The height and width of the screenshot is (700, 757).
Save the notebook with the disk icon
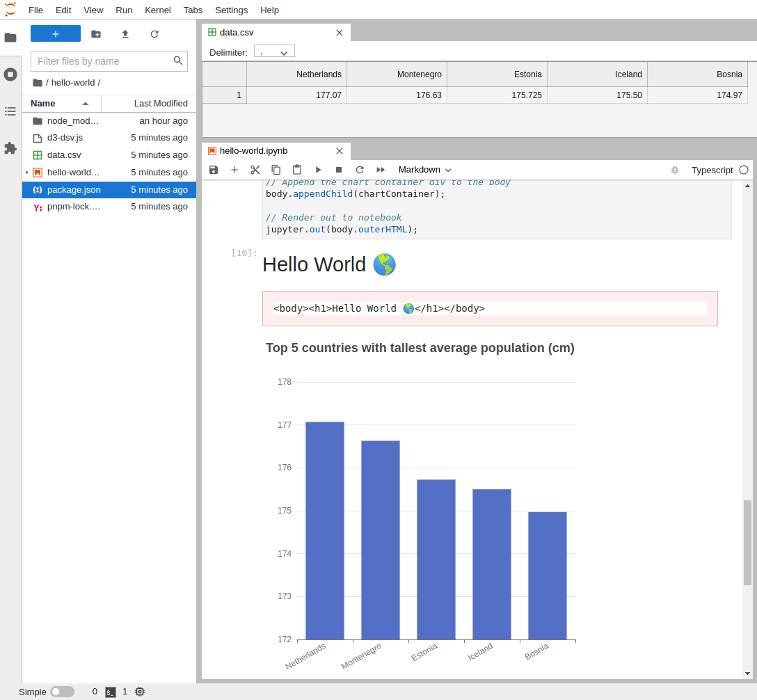(x=214, y=170)
